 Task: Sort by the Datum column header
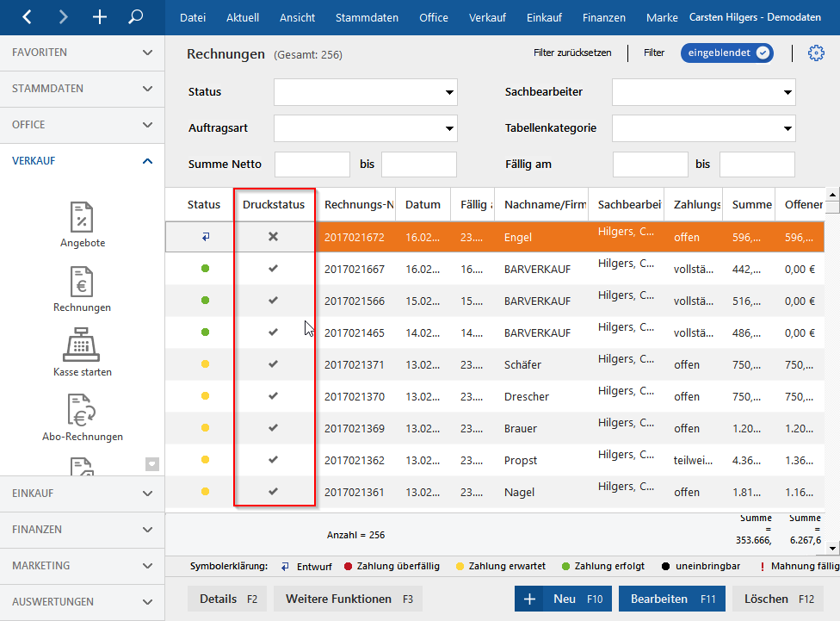coord(423,204)
